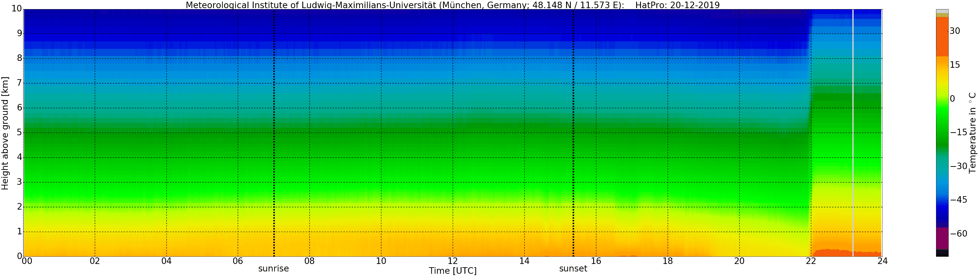
Task: Select the purple segment near colorbar bottom
Action: coord(942,238)
